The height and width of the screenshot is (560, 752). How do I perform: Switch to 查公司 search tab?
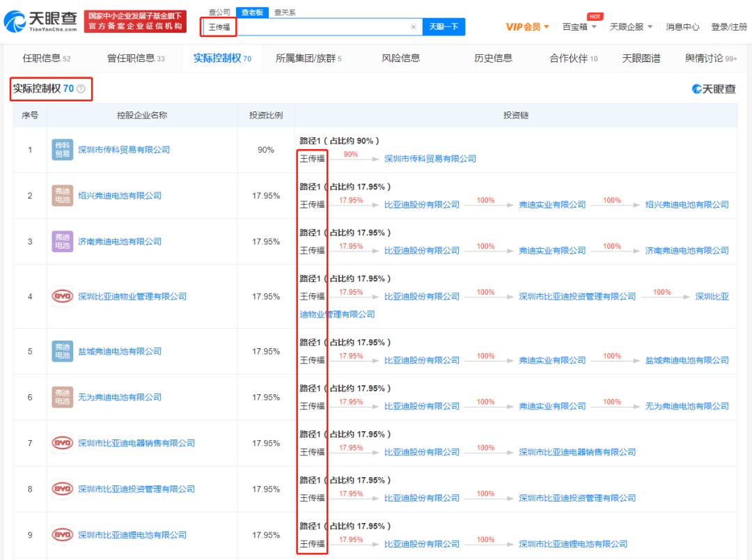click(x=219, y=12)
